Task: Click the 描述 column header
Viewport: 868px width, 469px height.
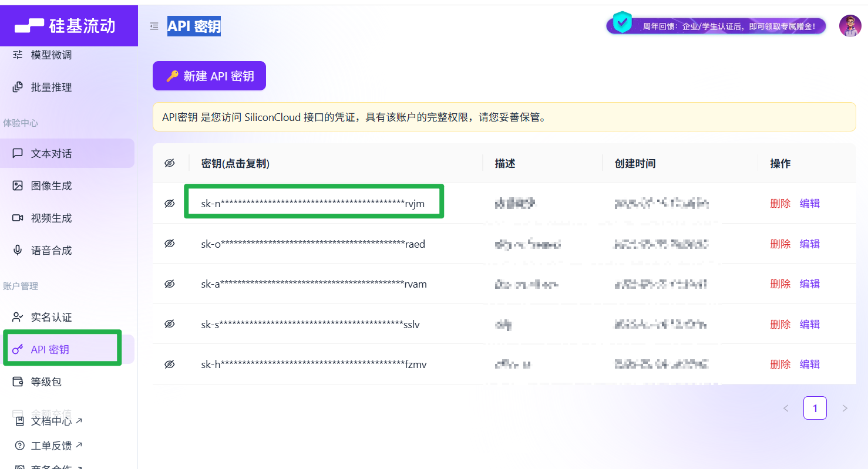Action: coord(505,164)
